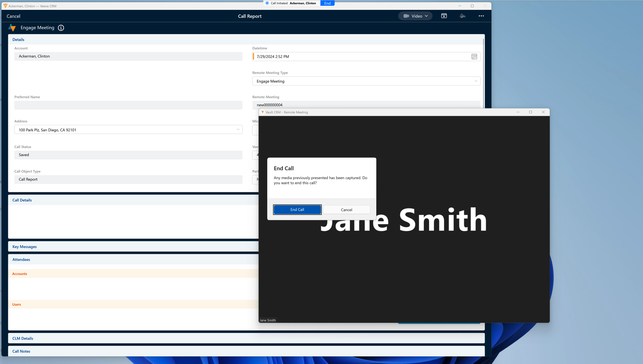Confirm with the blue End Call button
Screen dimensions: 643x364
[x=297, y=210]
